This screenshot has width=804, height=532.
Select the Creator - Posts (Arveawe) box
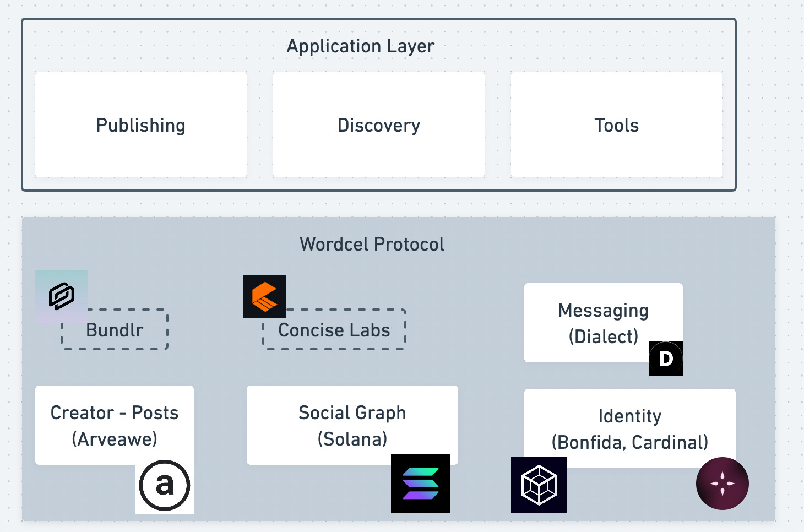click(x=115, y=425)
